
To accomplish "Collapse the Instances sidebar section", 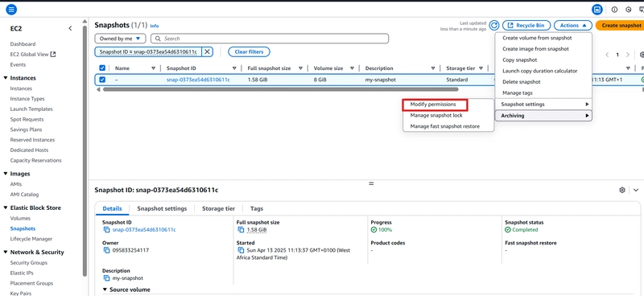I will click(x=5, y=78).
